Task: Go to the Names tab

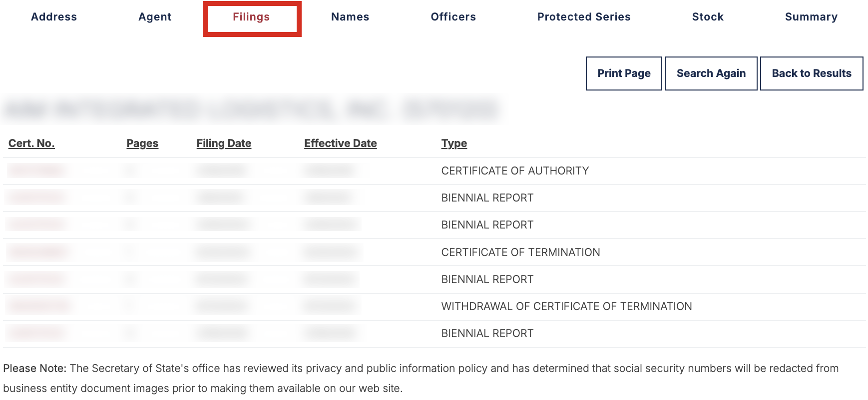Action: pos(350,17)
